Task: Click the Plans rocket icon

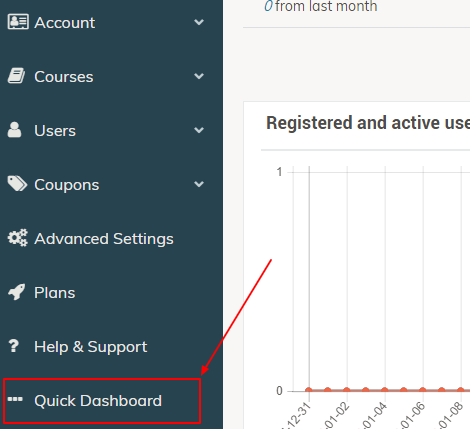Action: 17,292
